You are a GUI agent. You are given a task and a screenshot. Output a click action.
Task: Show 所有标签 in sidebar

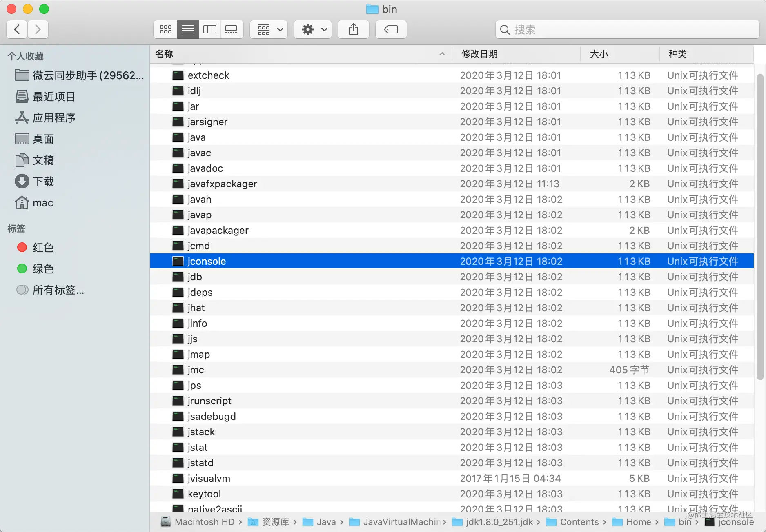51,290
